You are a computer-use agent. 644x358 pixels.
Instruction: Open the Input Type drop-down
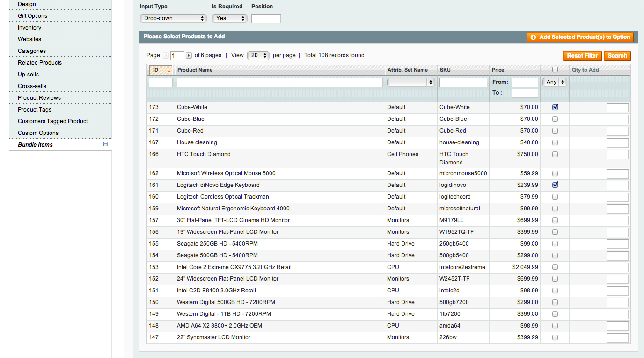pyautogui.click(x=173, y=18)
